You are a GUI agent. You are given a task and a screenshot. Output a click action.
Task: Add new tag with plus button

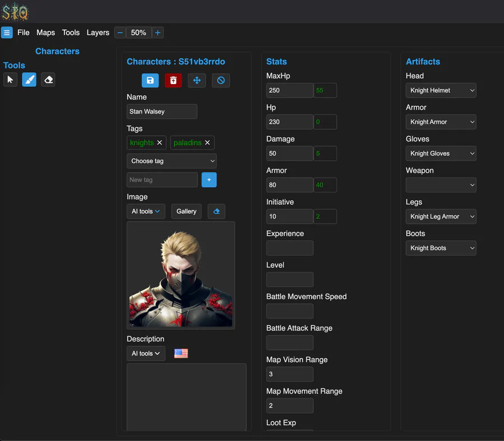pos(209,180)
